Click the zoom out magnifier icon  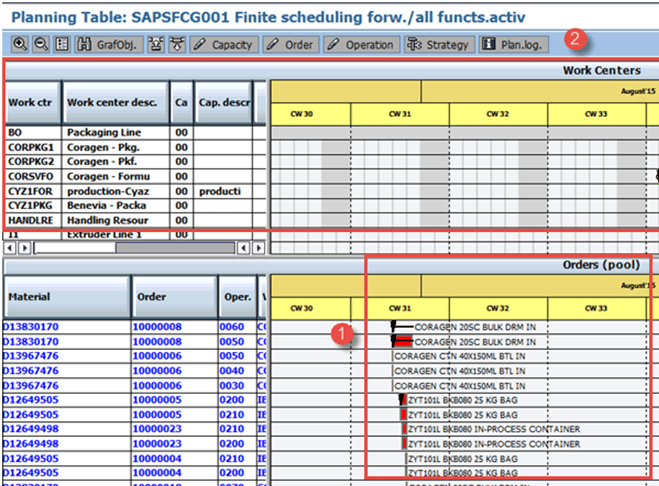(x=41, y=44)
